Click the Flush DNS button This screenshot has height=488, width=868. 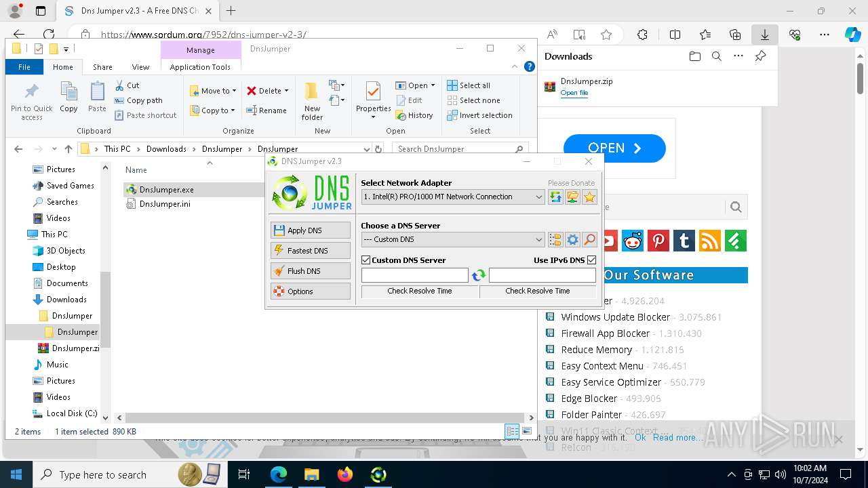tap(310, 271)
